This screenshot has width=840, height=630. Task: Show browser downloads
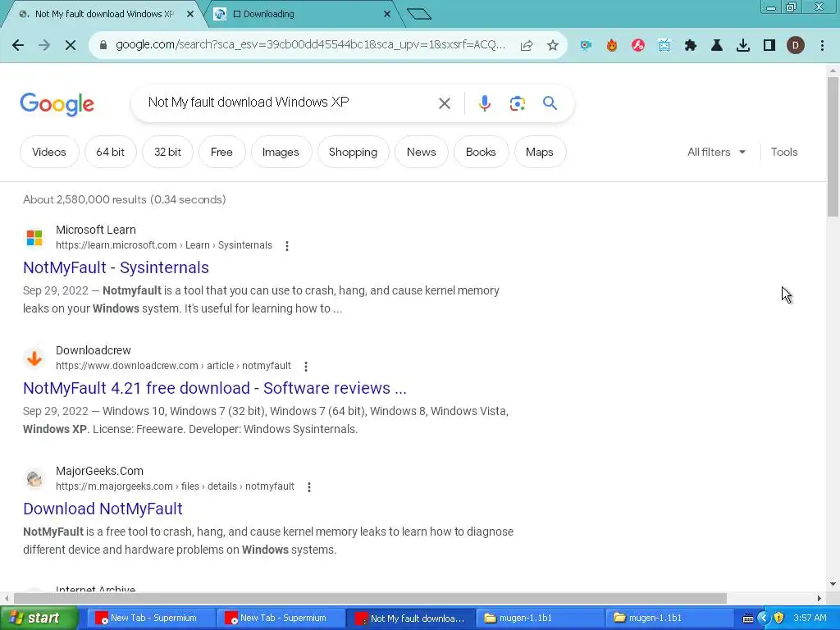point(743,46)
